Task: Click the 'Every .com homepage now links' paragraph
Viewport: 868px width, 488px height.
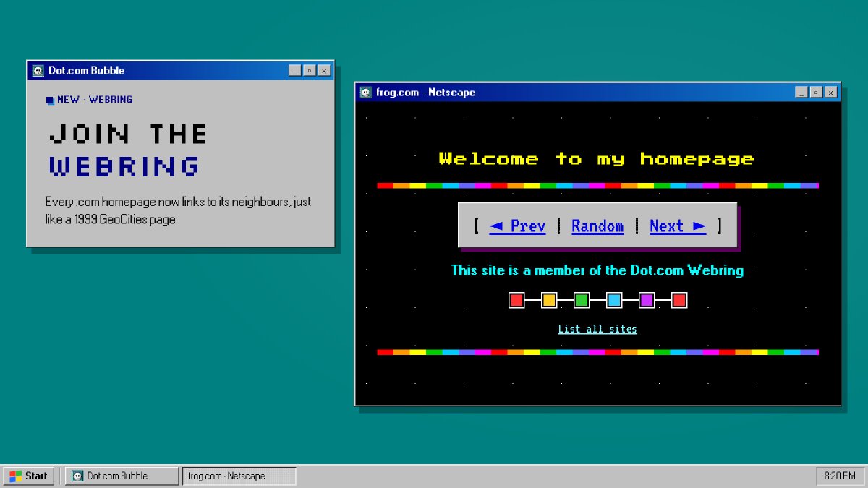Action: (x=178, y=210)
